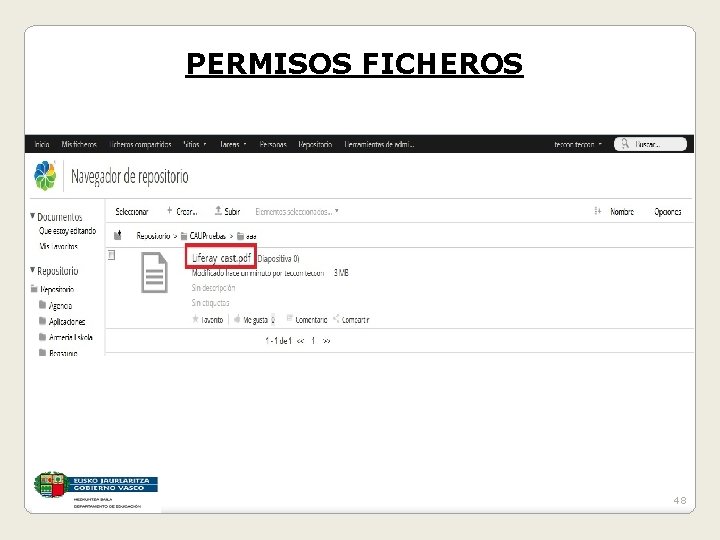Collapse the Documentos sidebar section

pos(33,215)
